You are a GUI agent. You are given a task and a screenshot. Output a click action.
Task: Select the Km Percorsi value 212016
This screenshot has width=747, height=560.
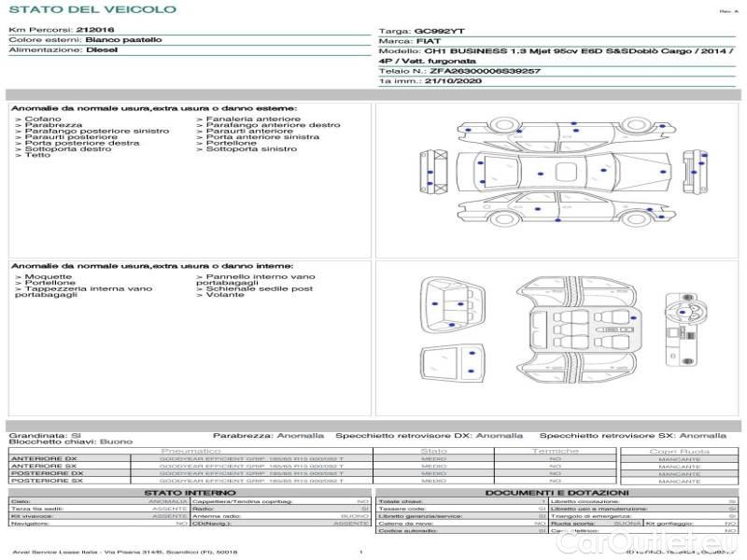(x=95, y=30)
